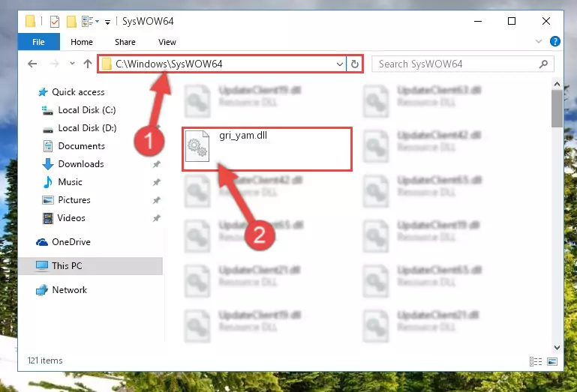Switch to the Home ribbon tab
Image resolution: width=577 pixels, height=392 pixels.
82,42
